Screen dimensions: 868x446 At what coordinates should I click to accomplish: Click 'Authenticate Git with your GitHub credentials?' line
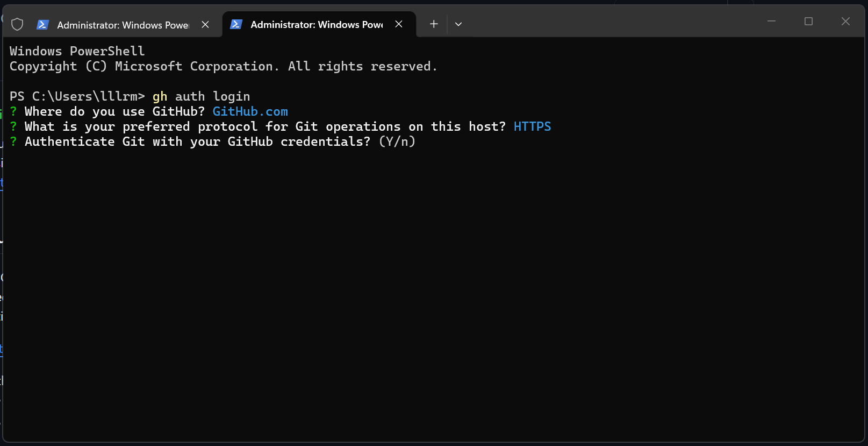click(x=197, y=141)
